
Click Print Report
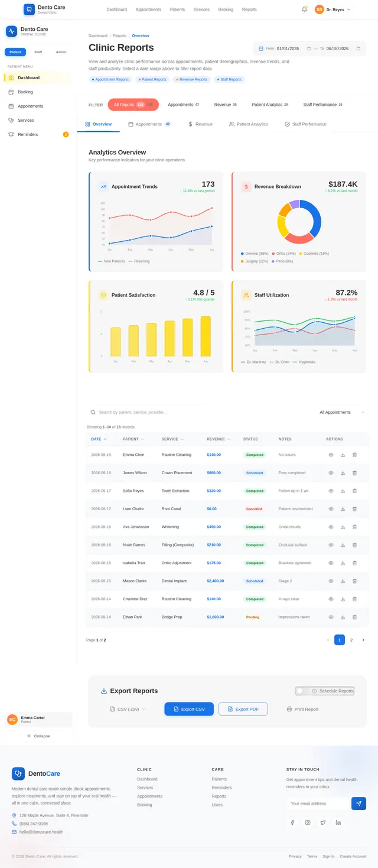pos(302,709)
